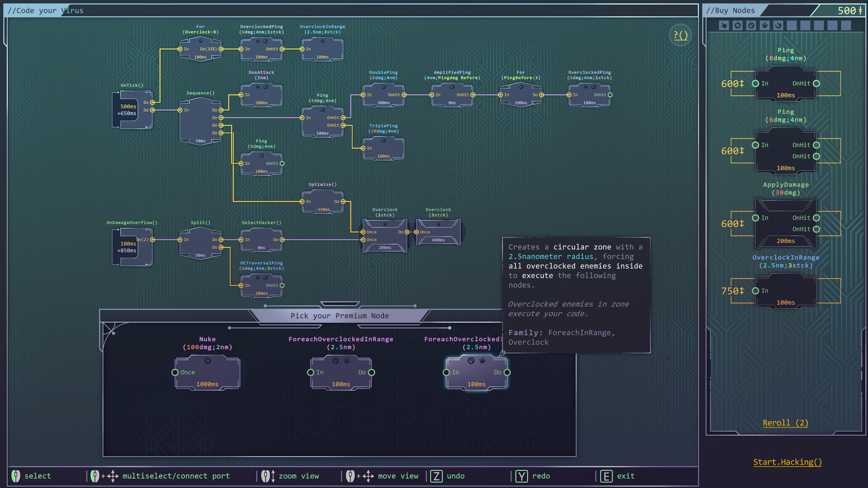Click the first spiky-star family icon in Buy Nodes
This screenshot has height=488, width=868.
724,25
